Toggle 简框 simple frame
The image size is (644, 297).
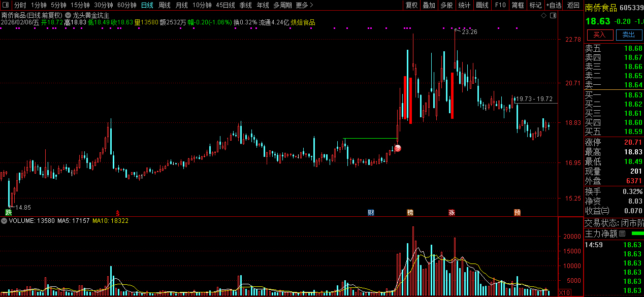(x=518, y=5)
